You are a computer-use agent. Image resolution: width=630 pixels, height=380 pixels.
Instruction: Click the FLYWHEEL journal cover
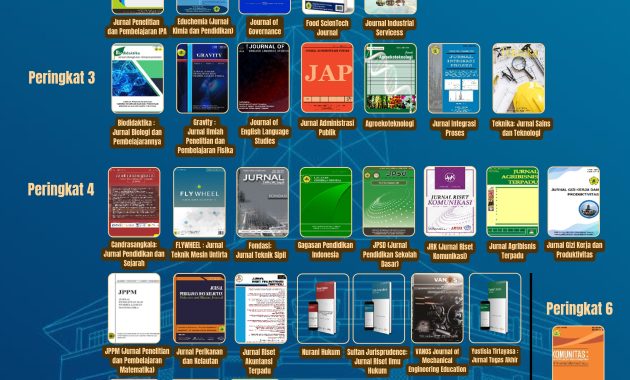coord(199,202)
